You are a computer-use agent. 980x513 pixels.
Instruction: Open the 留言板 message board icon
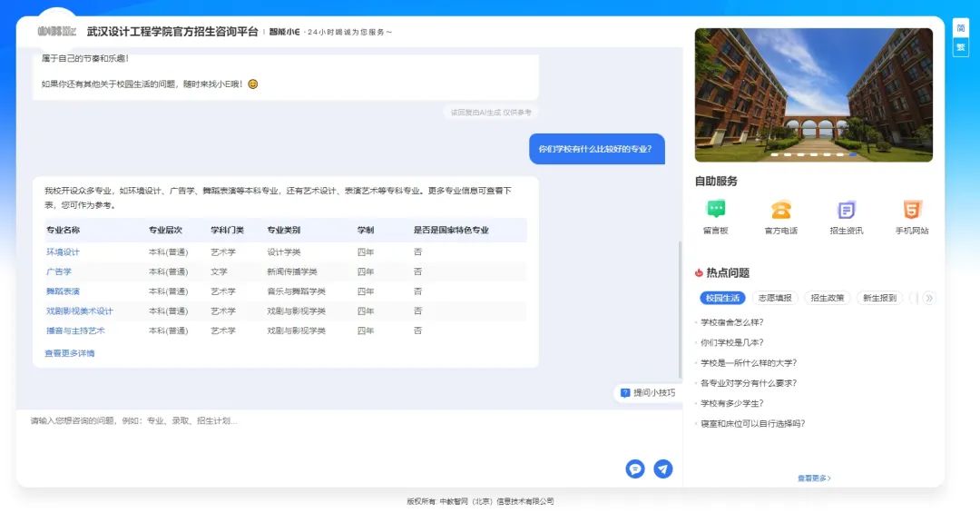tap(716, 210)
